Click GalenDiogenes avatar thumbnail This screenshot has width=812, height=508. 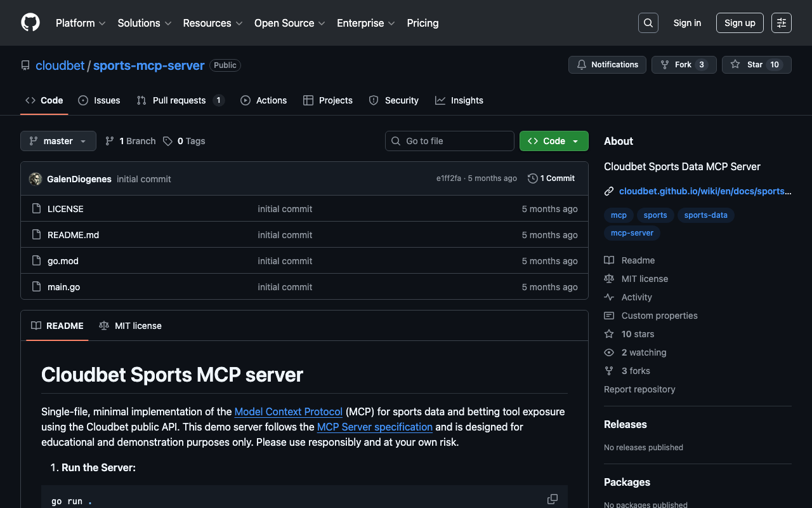click(36, 179)
